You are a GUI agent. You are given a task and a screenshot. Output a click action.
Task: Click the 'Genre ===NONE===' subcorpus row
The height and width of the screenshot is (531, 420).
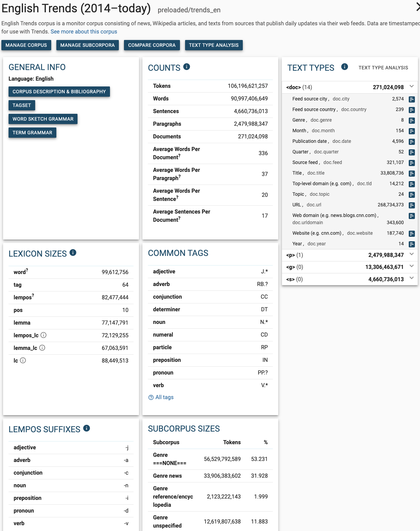coord(210,459)
